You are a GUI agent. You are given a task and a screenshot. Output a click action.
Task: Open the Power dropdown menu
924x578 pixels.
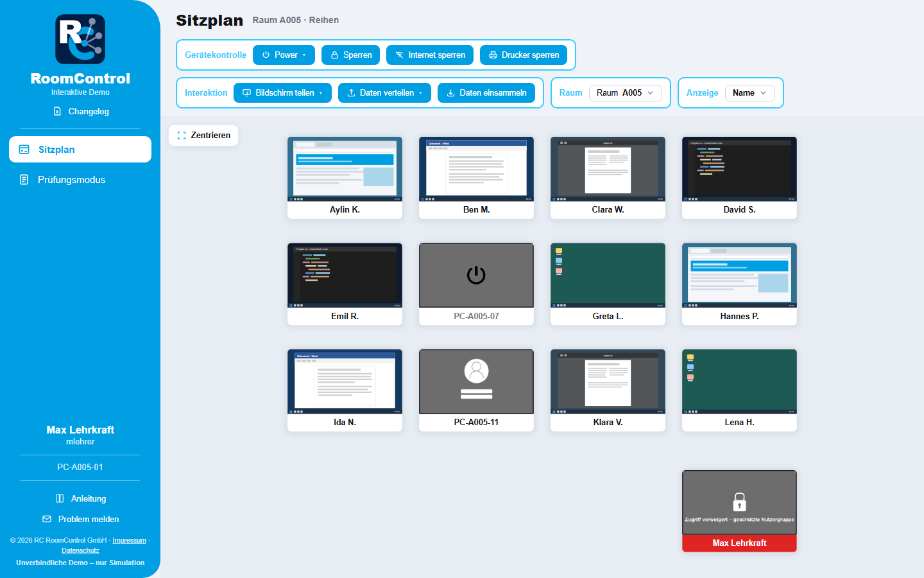click(284, 55)
